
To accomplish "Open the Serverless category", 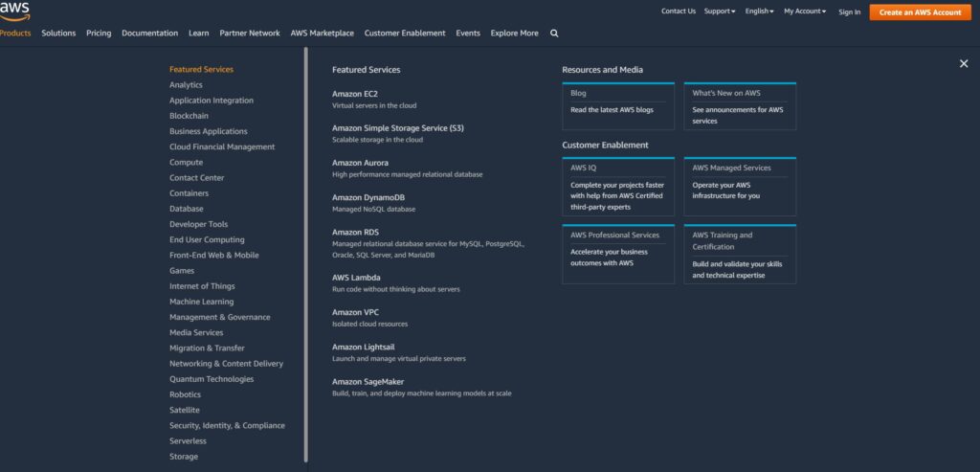I will tap(188, 440).
